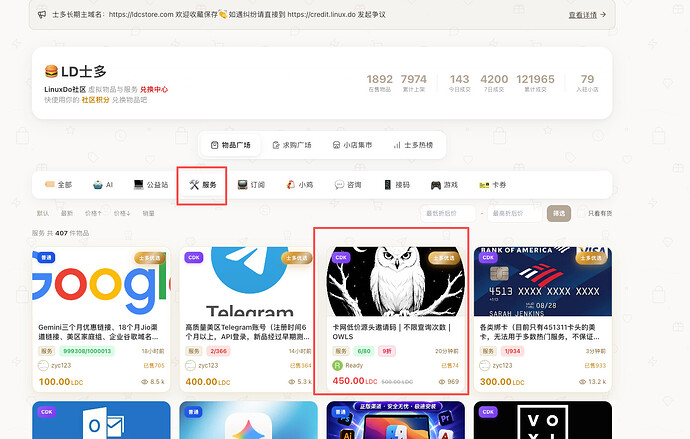Click the seller avatar on the Telegram card
Screen dimensions: 690x439
point(190,366)
